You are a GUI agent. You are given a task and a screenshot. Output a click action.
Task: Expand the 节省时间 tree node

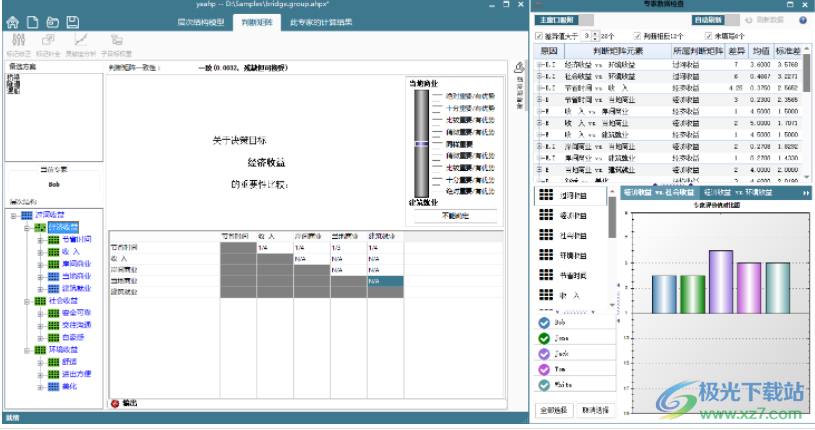[x=41, y=240]
